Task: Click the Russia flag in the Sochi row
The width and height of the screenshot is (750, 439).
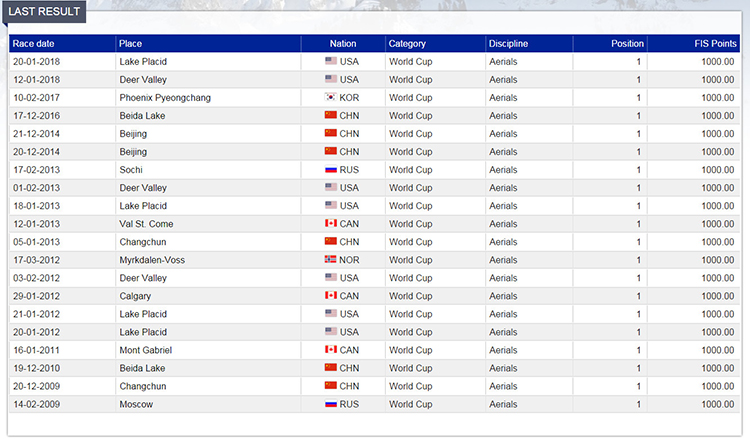Action: point(330,170)
